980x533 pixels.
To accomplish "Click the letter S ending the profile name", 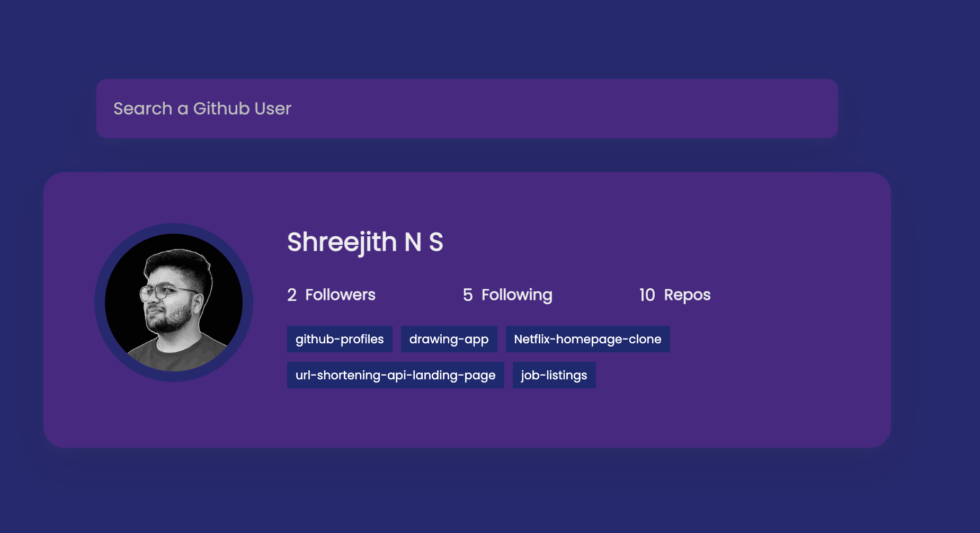I will coord(435,242).
